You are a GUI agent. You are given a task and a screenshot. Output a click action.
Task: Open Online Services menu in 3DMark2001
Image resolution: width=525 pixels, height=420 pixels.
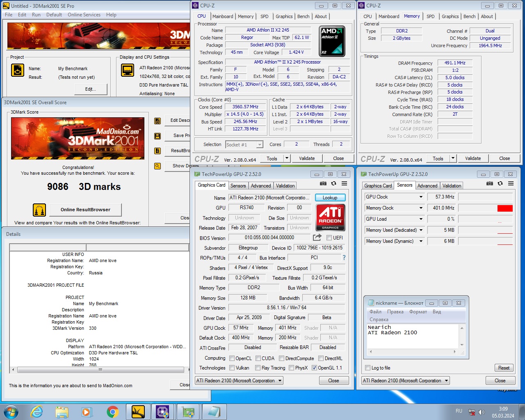(x=84, y=15)
